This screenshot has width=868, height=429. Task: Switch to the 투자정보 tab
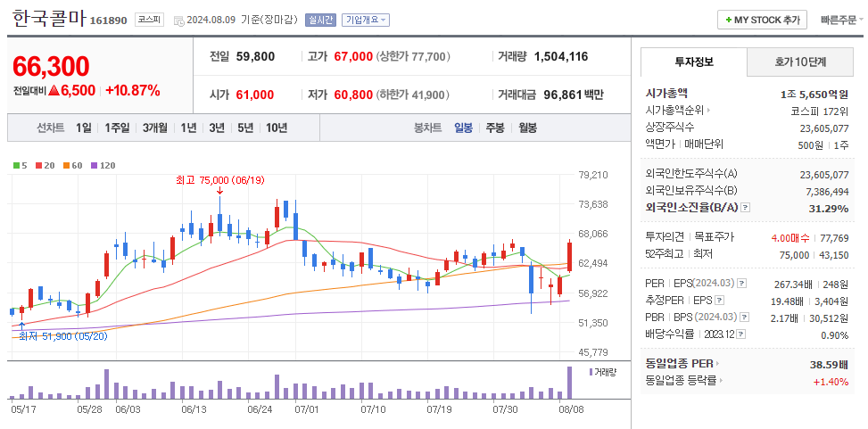pyautogui.click(x=694, y=62)
